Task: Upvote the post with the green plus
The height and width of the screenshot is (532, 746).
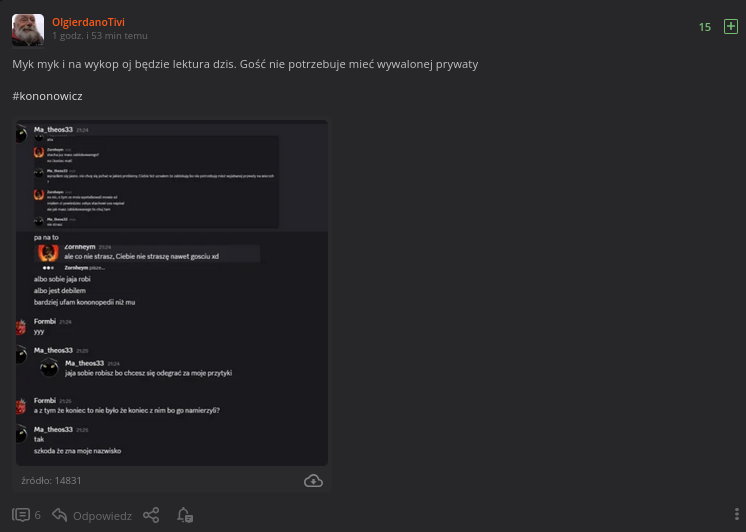Action: click(x=730, y=27)
